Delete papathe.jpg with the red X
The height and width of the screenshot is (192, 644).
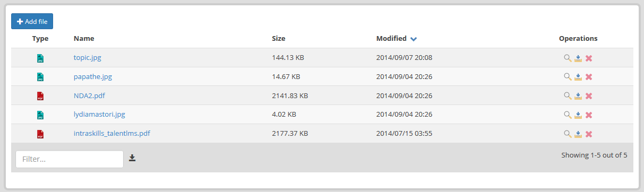pyautogui.click(x=589, y=77)
